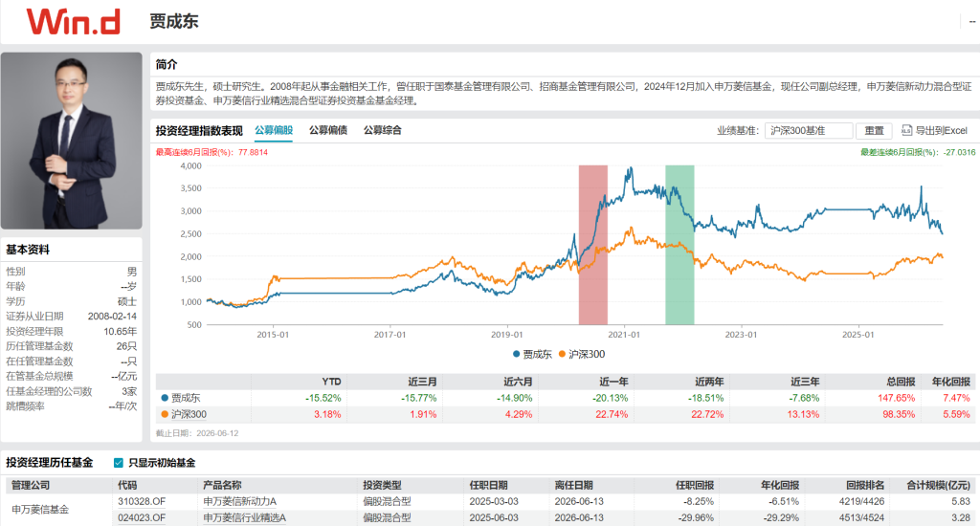Click the 贾成东 page title
980x526 pixels.
click(x=174, y=21)
